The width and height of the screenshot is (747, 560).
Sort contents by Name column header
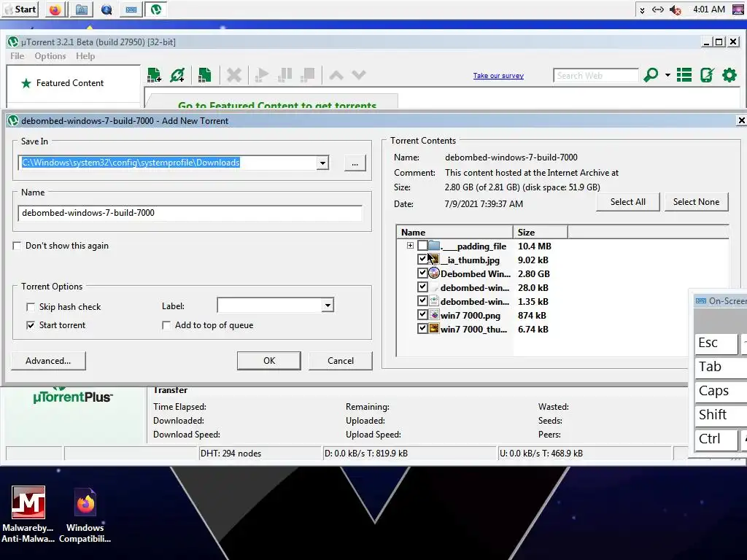point(455,233)
